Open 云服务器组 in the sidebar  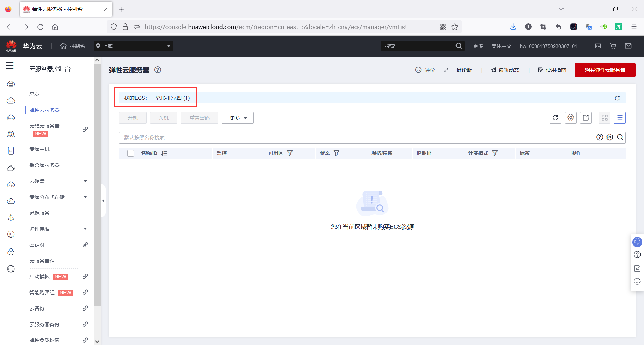(x=42, y=261)
